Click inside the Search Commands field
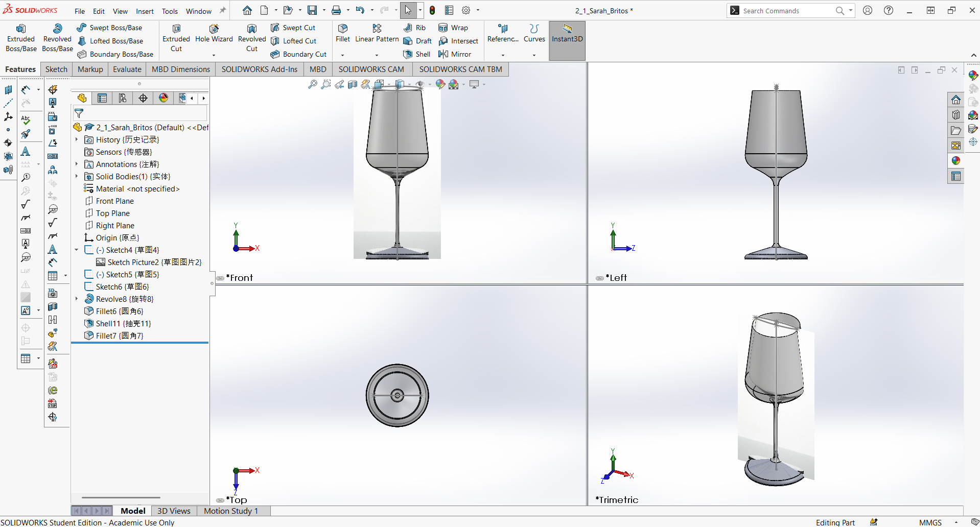The width and height of the screenshot is (980, 527). (787, 10)
